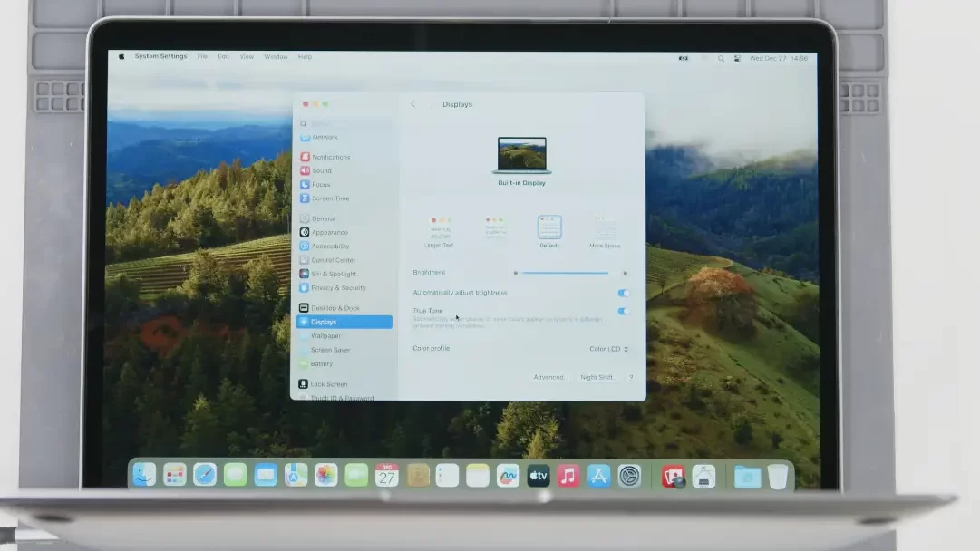Focus the sidebar search field
The image size is (980, 551).
click(345, 123)
